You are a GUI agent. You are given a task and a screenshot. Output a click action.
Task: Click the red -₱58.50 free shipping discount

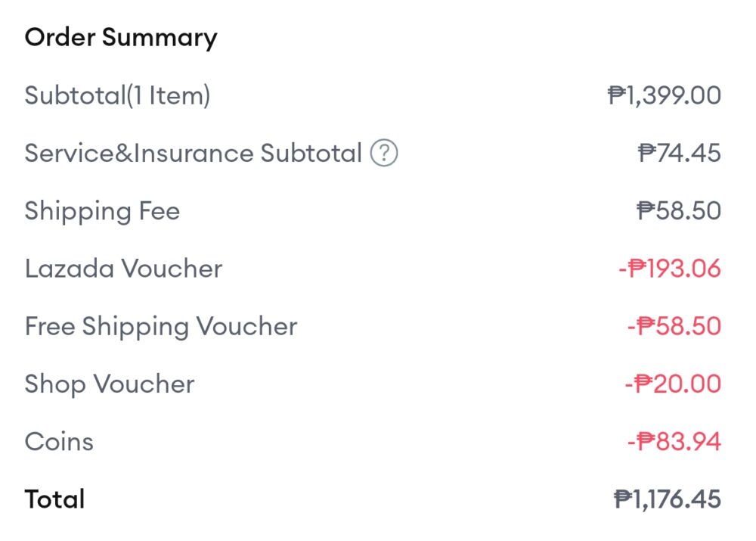(x=674, y=327)
